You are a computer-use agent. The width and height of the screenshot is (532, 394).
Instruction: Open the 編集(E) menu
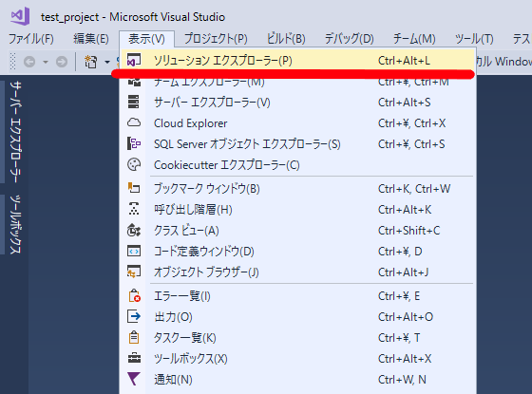[91, 39]
